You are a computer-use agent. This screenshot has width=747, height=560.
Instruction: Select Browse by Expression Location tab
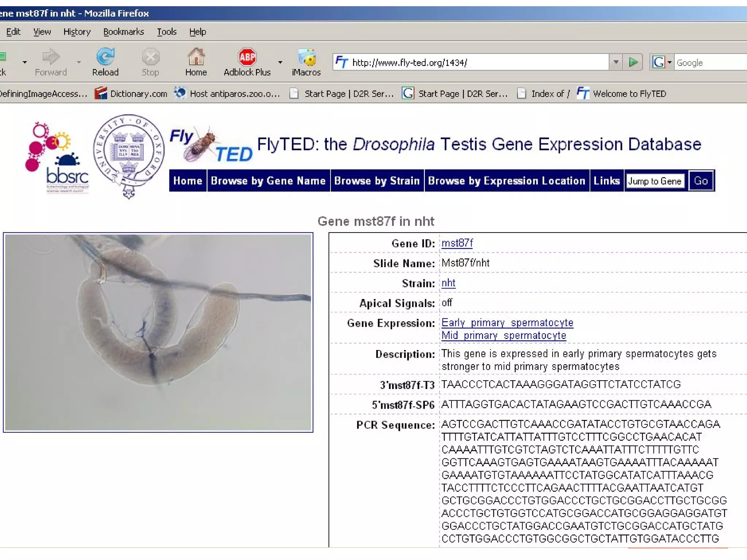[506, 181]
